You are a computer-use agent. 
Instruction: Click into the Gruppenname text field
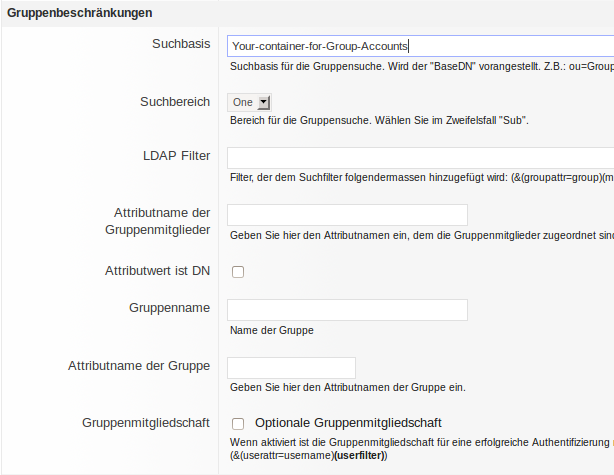click(348, 310)
